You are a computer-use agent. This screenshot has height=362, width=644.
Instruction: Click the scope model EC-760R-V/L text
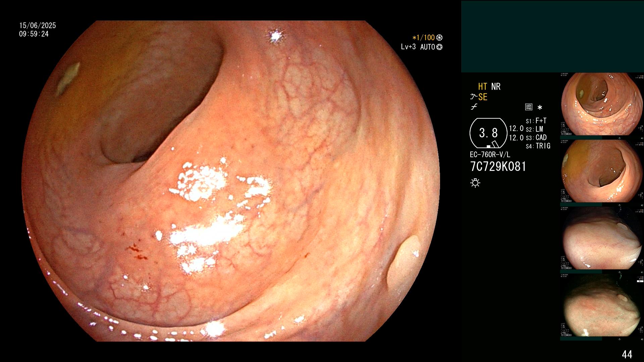[490, 155]
